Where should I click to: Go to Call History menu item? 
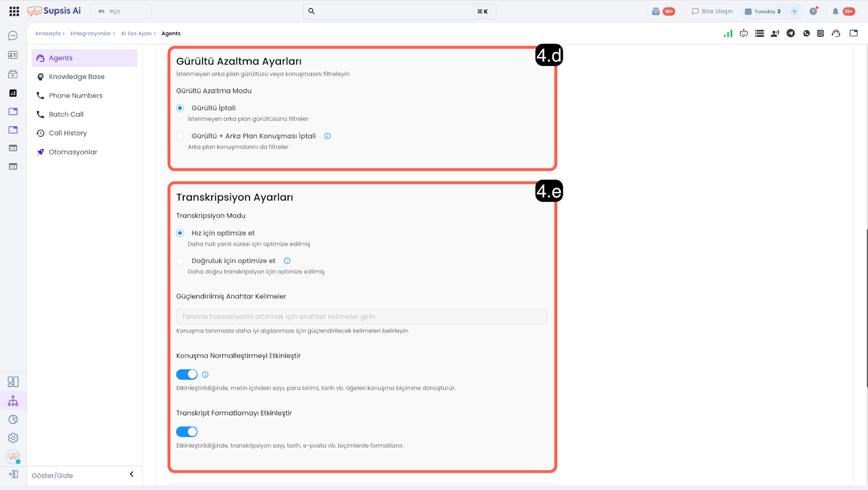[x=68, y=133]
